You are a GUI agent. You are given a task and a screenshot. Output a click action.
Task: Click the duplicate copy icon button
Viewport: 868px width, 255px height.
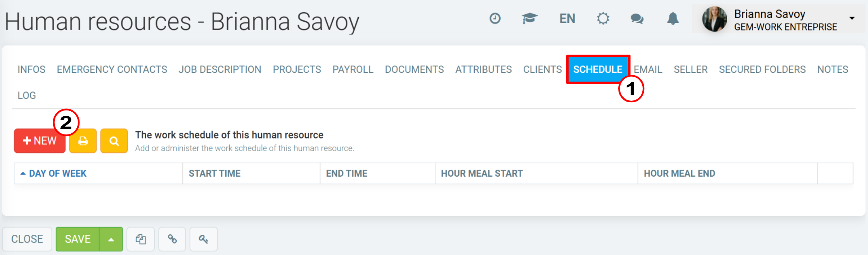[x=141, y=239]
